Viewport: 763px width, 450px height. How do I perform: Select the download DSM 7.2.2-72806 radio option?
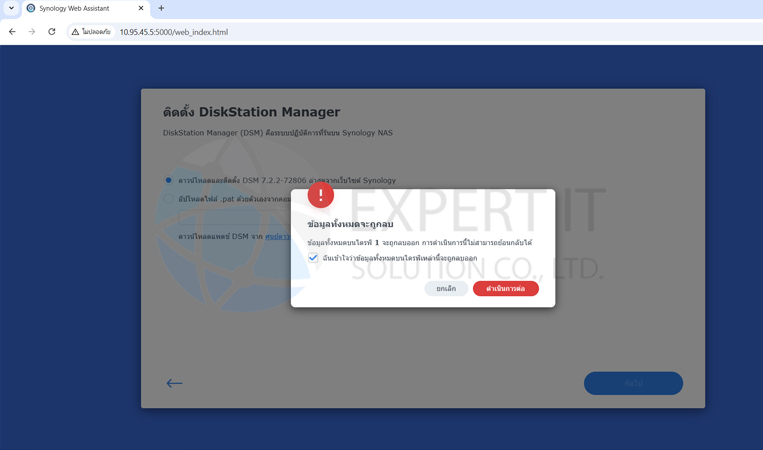click(x=168, y=180)
